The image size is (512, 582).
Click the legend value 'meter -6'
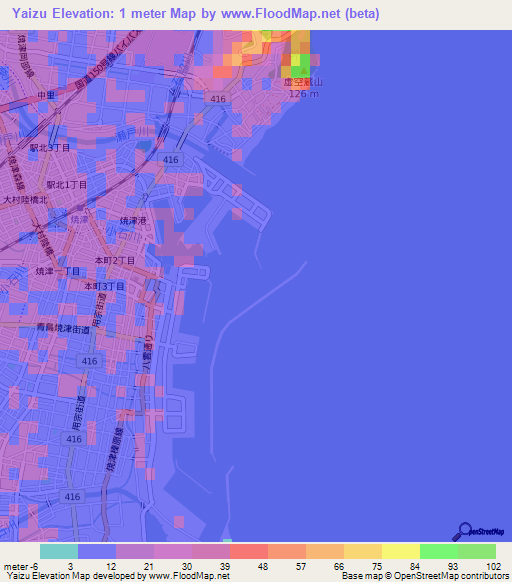[21, 567]
